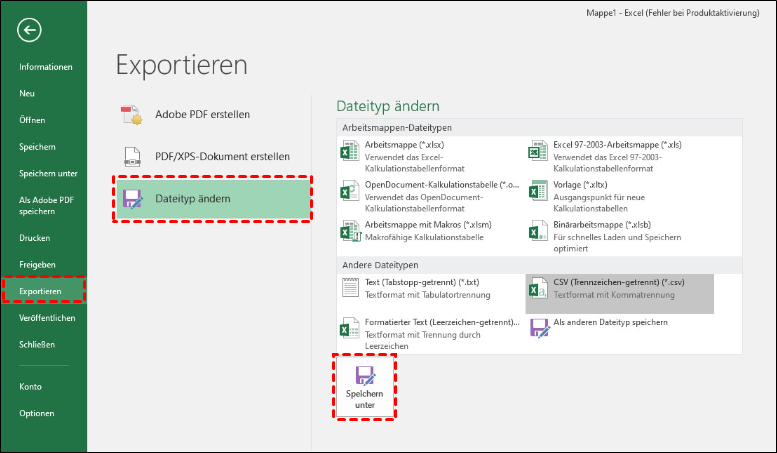The image size is (777, 453).
Task: Click the Excel 97-2003-Arbeitsmappe (*.xls) label
Action: [x=617, y=145]
